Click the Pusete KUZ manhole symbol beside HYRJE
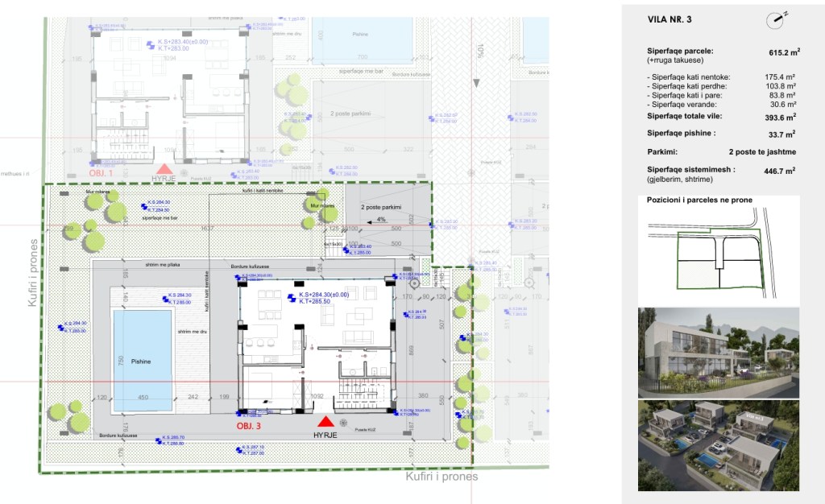Viewport: 825px width, 504px height. (x=344, y=423)
